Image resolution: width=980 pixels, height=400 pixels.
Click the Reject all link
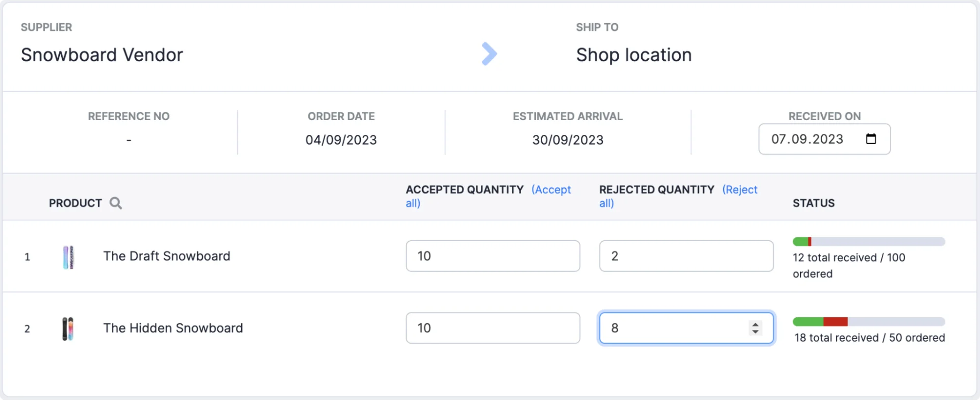pos(678,196)
